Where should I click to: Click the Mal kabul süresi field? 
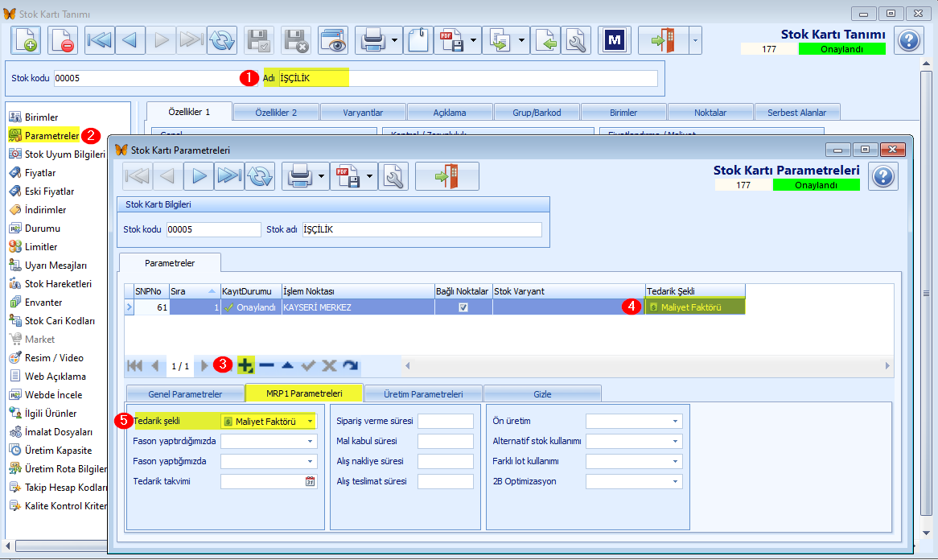tap(446, 441)
